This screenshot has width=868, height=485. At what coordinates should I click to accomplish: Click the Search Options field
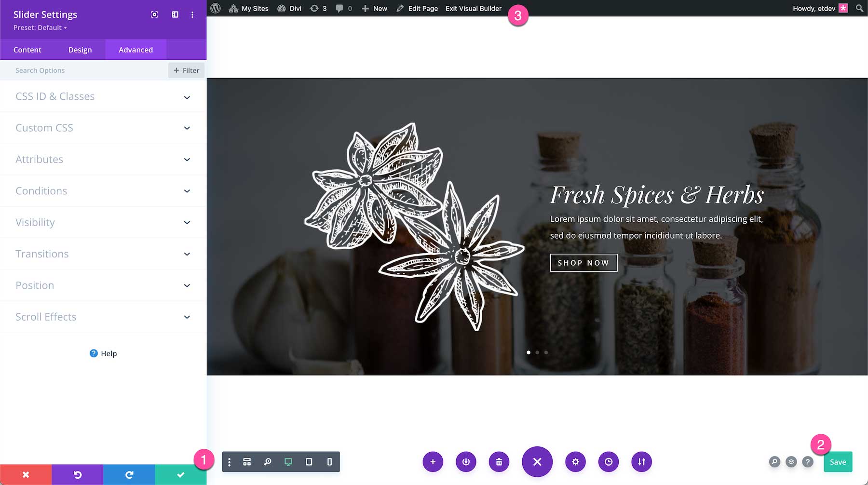coord(84,70)
